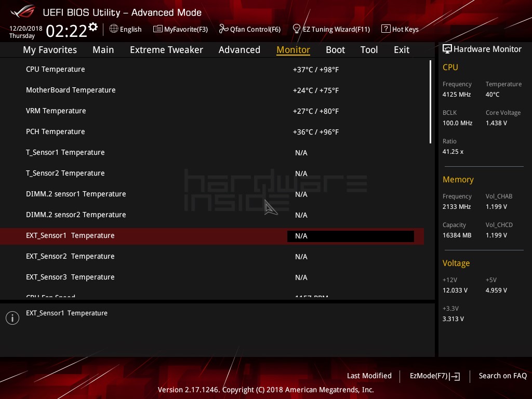Select T_Sensor2 Temperature row
This screenshot has width=532, height=399.
(x=212, y=173)
